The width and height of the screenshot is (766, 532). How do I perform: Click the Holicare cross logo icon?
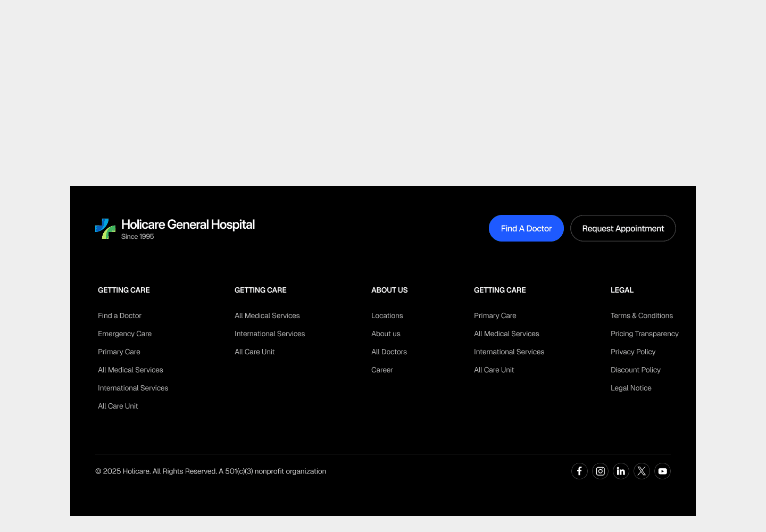coord(105,229)
